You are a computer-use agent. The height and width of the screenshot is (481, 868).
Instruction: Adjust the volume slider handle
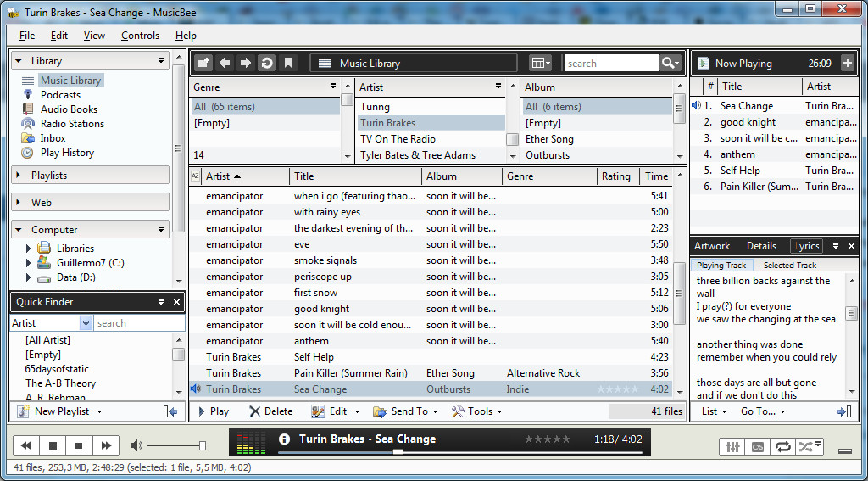click(203, 445)
